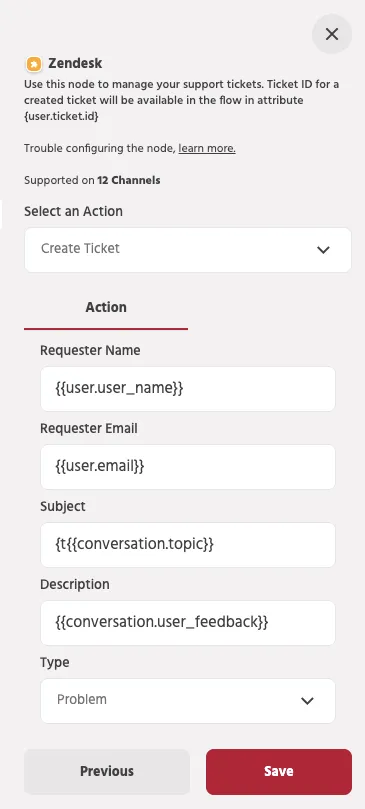
Task: Focus the Requester Name input field
Action: click(x=188, y=389)
